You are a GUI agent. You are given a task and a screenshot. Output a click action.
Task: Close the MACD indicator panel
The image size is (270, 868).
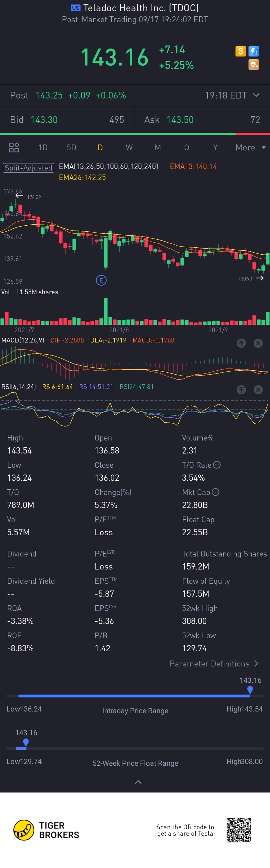coord(258,343)
